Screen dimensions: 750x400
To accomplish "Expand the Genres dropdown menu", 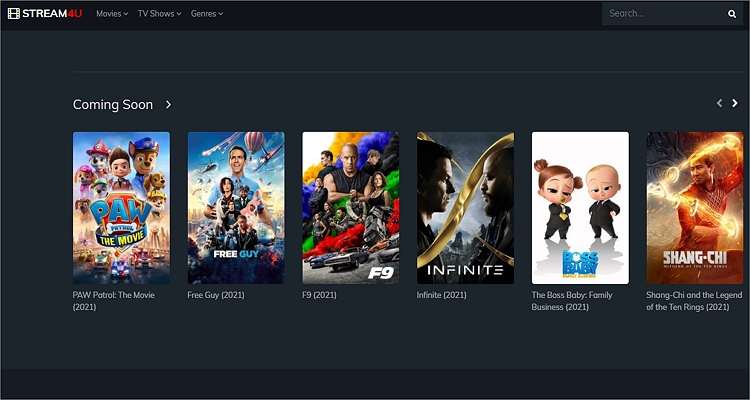I will click(207, 13).
